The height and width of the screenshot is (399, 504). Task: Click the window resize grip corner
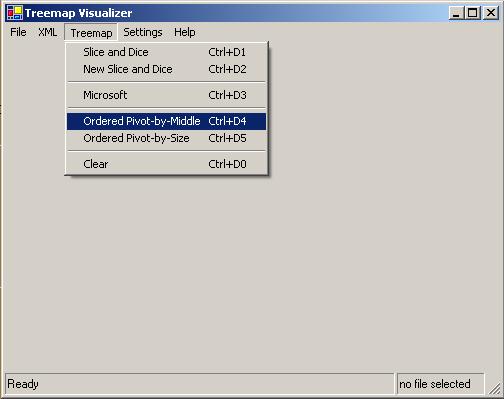click(x=494, y=388)
